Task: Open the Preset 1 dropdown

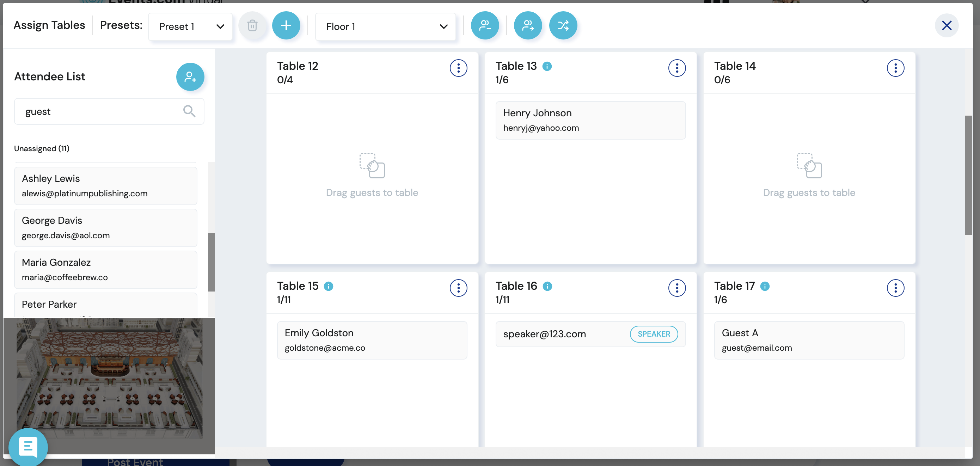Action: coord(190,26)
